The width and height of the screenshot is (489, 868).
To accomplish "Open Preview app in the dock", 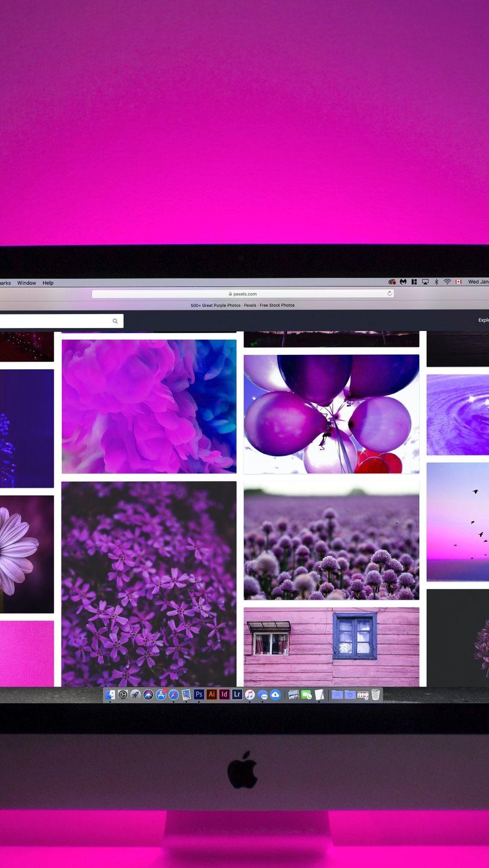I will (x=186, y=694).
